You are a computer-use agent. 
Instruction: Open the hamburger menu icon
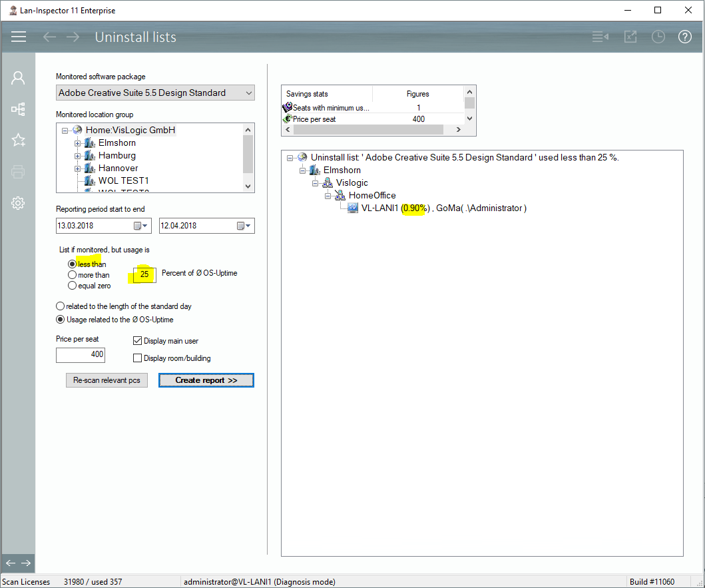point(19,37)
